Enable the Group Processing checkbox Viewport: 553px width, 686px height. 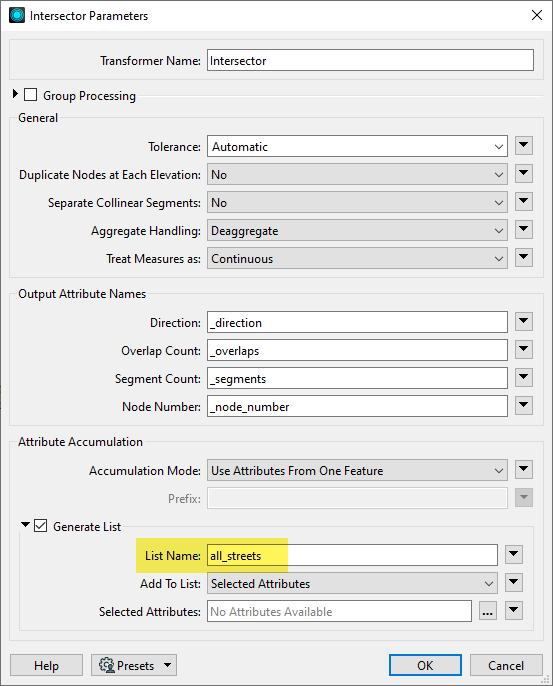(x=30, y=94)
